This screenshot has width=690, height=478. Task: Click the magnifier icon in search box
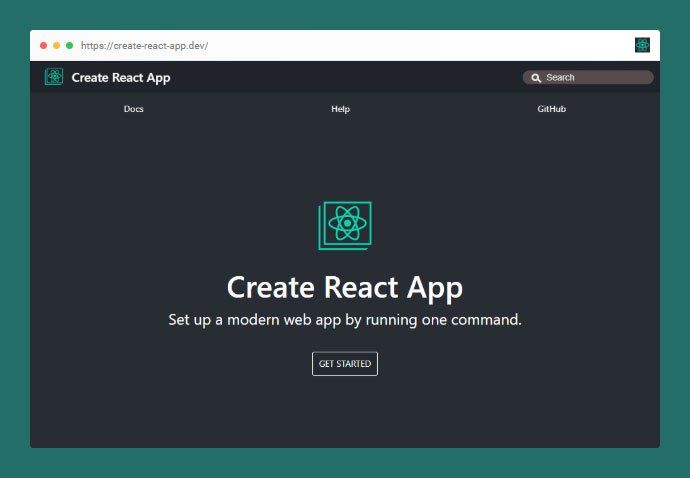536,78
